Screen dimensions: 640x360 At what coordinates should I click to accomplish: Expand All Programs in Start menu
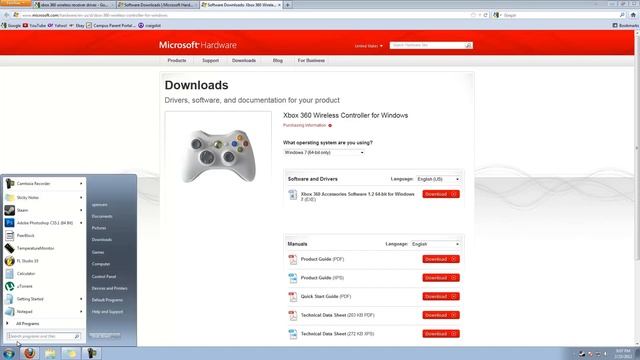point(27,324)
